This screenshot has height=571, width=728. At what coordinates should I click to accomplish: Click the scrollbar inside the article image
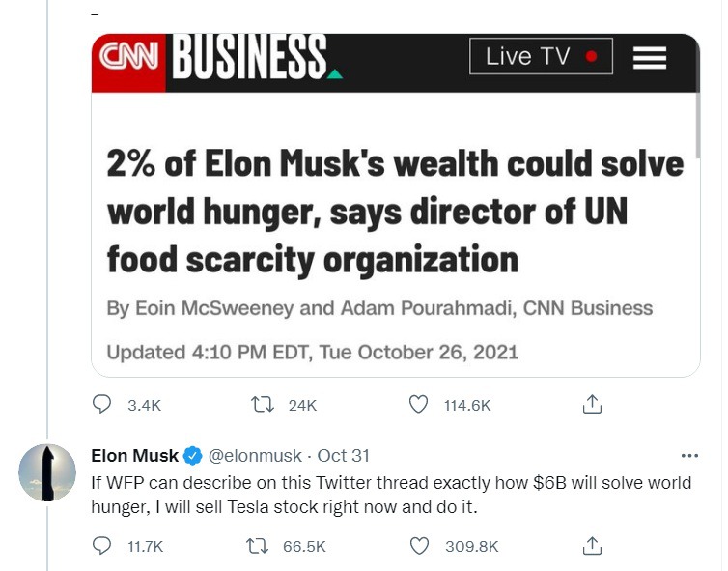(x=697, y=126)
